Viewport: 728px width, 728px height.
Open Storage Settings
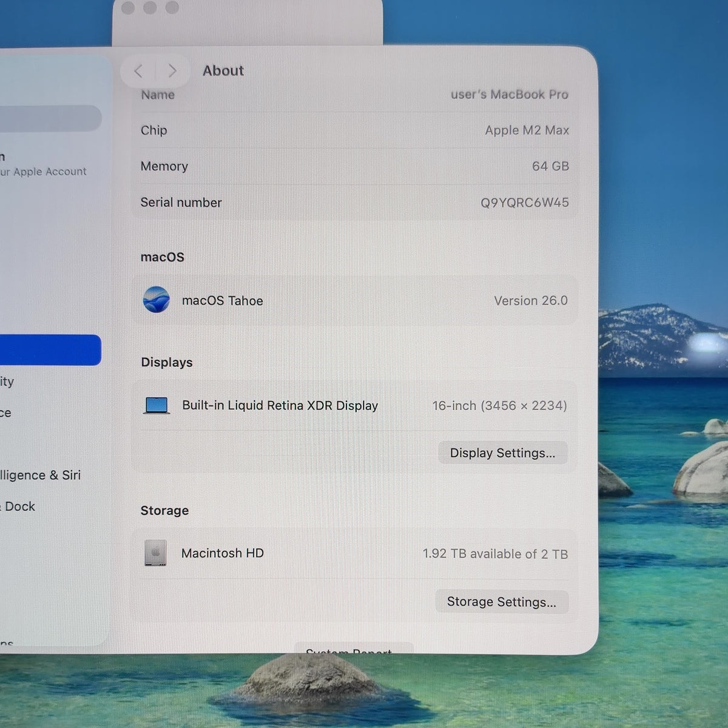point(502,602)
